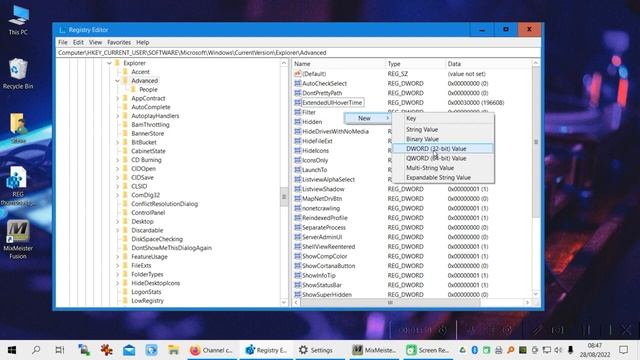Collapse the Advanced tree node

pyautogui.click(x=118, y=81)
